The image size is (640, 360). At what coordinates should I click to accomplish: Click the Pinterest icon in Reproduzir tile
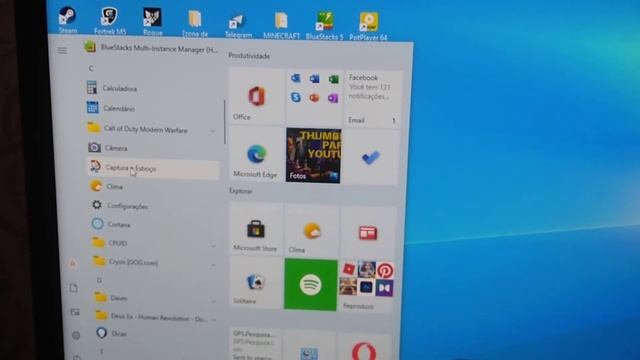[385, 271]
